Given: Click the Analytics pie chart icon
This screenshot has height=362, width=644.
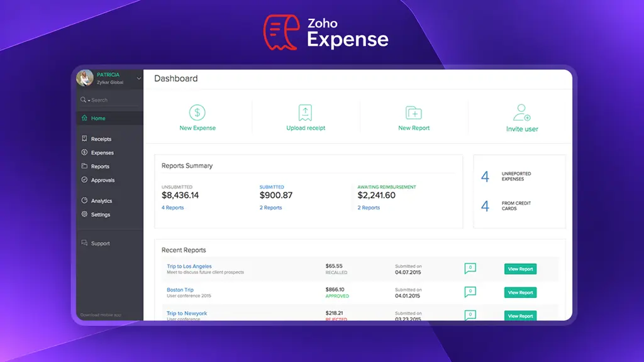Looking at the screenshot, I should click(84, 200).
